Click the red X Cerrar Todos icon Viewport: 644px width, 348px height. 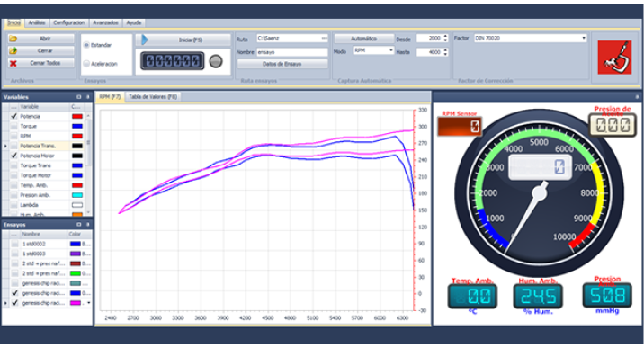point(13,63)
